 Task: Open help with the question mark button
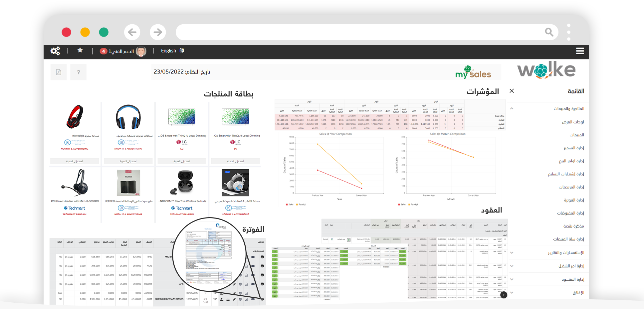tap(79, 72)
